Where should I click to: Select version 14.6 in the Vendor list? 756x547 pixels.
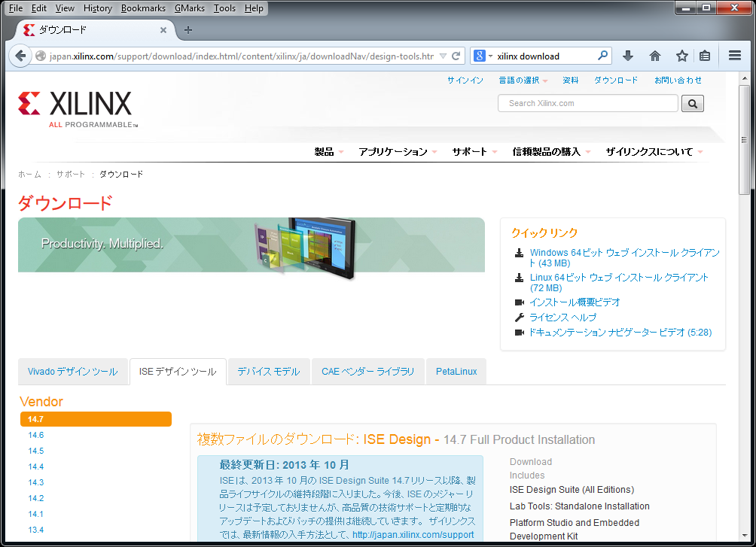point(35,435)
